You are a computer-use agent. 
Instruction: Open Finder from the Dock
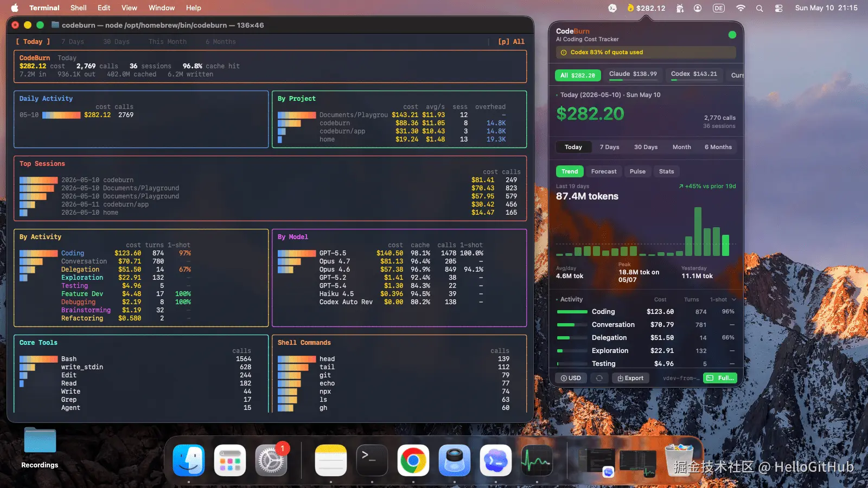(189, 460)
